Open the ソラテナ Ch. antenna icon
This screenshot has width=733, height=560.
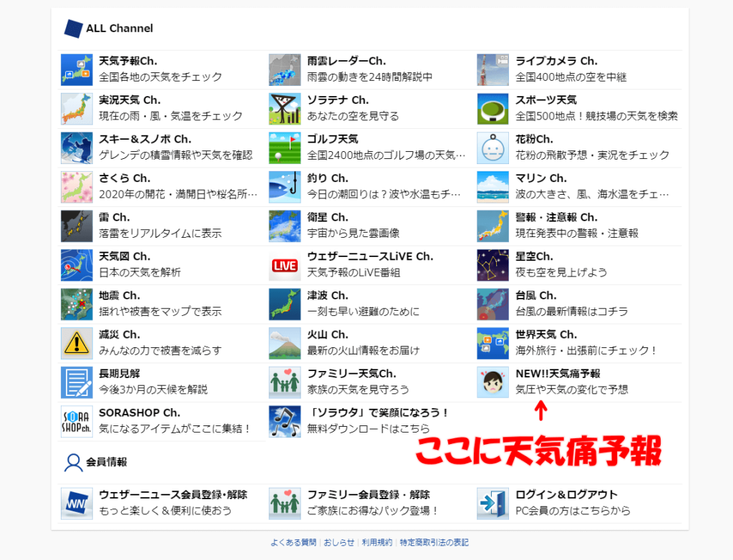click(285, 109)
